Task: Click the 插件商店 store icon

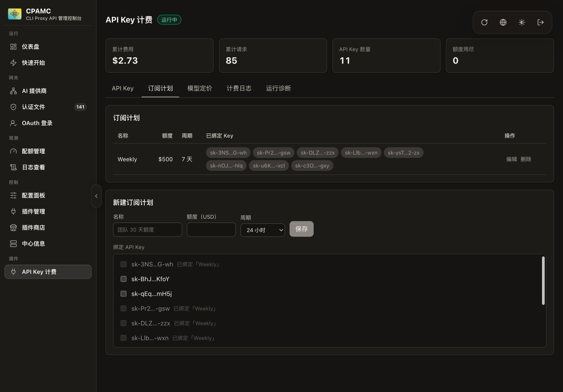Action: click(x=13, y=227)
